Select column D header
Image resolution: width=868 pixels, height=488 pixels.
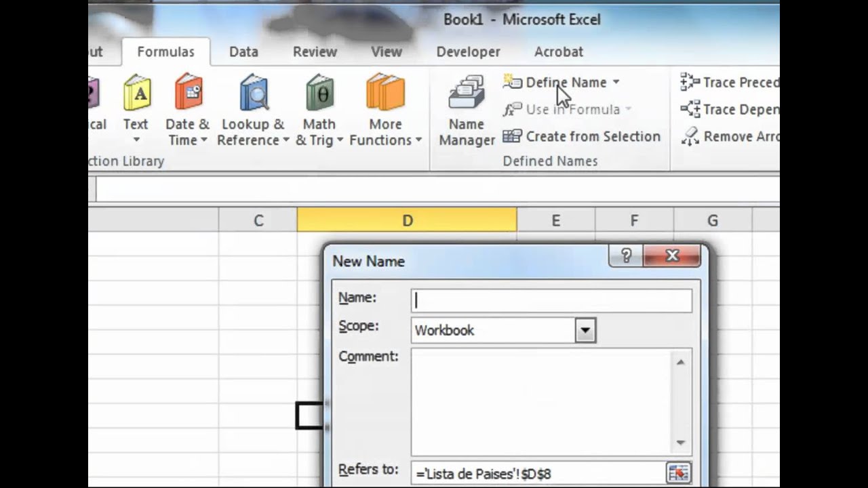407,220
